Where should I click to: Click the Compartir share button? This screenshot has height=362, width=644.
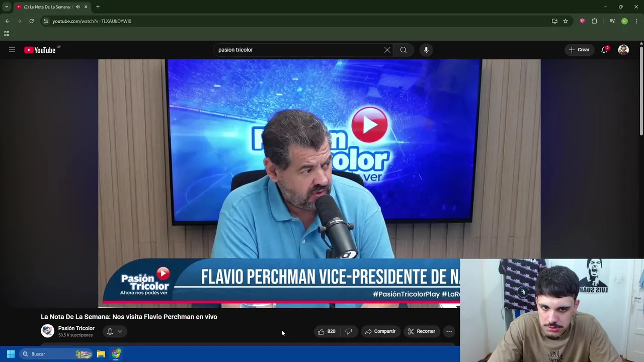[380, 331]
